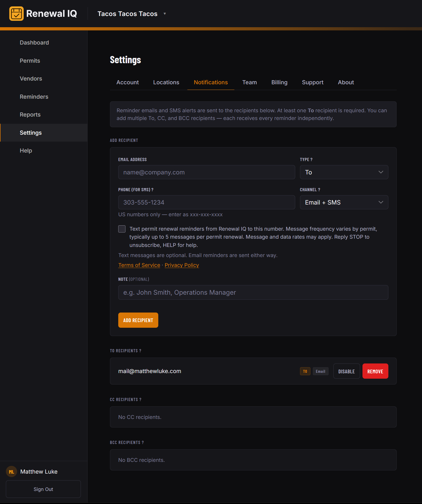Image resolution: width=422 pixels, height=504 pixels.
Task: Click the Sign Out button
Action: (43, 489)
